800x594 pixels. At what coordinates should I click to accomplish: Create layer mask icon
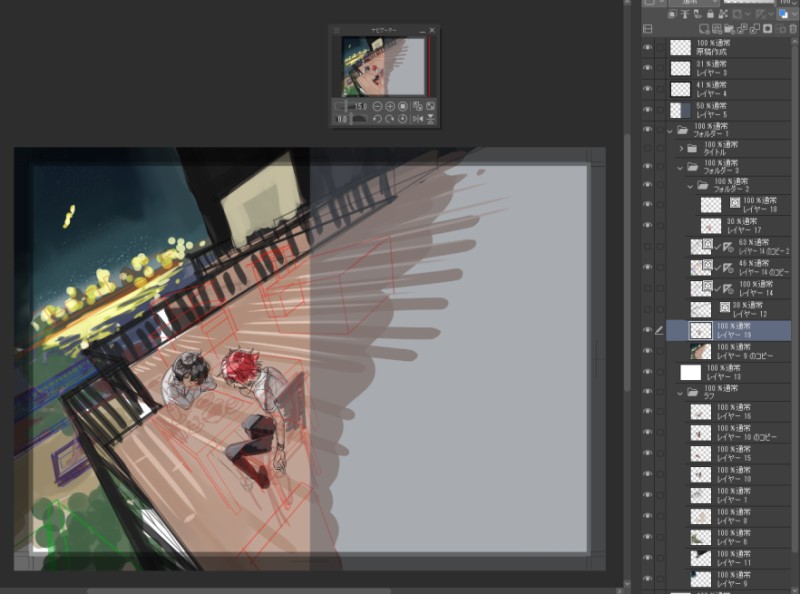[767, 29]
